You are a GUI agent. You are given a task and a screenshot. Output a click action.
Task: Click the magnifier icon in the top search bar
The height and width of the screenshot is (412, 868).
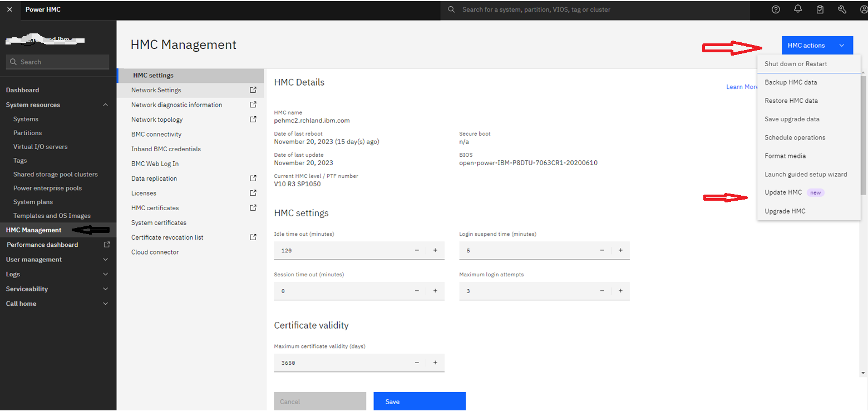point(451,9)
